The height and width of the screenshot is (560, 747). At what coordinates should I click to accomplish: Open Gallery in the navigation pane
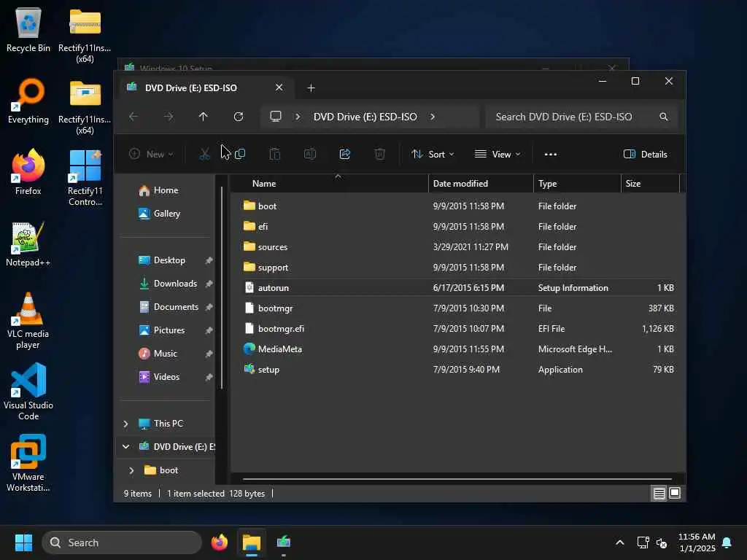point(166,214)
